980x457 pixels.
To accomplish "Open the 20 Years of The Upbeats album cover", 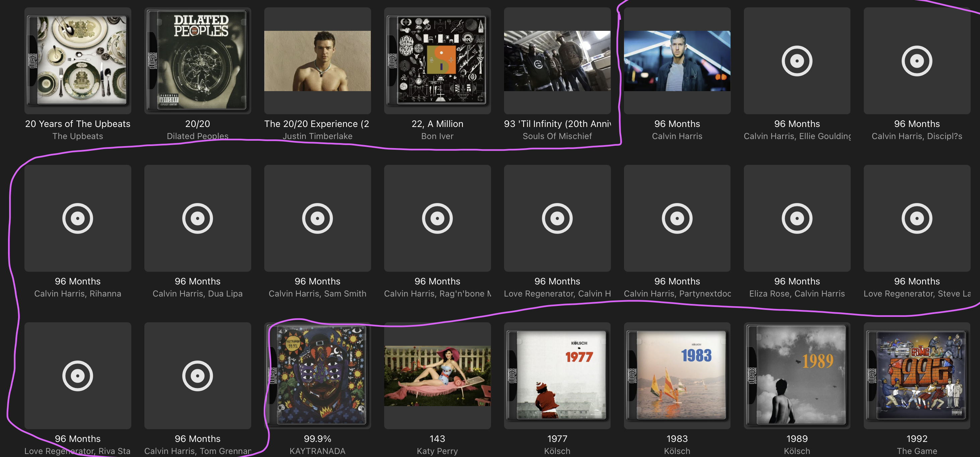I will (78, 61).
